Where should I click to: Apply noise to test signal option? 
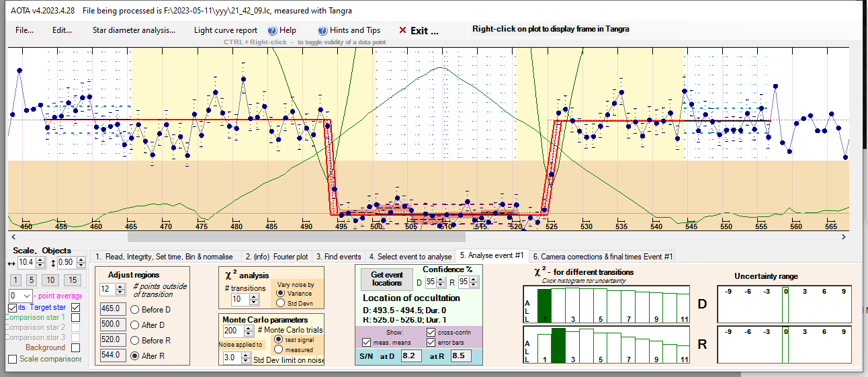coord(280,340)
